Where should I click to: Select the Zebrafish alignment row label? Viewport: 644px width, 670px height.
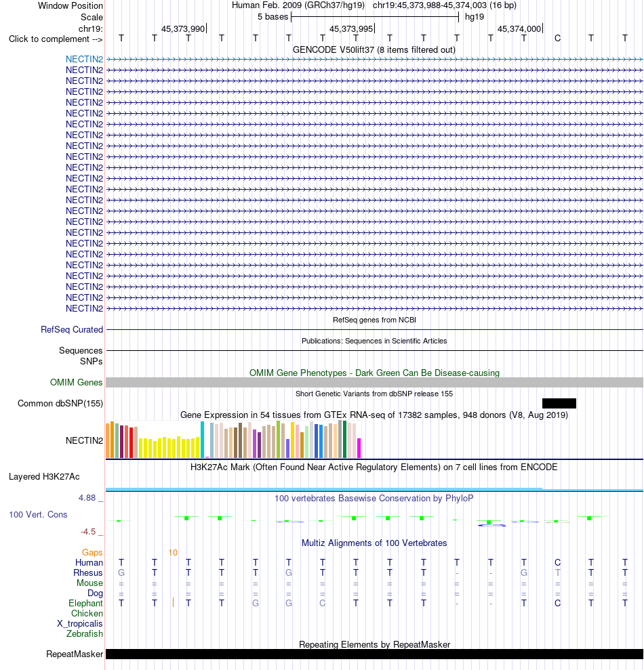85,633
